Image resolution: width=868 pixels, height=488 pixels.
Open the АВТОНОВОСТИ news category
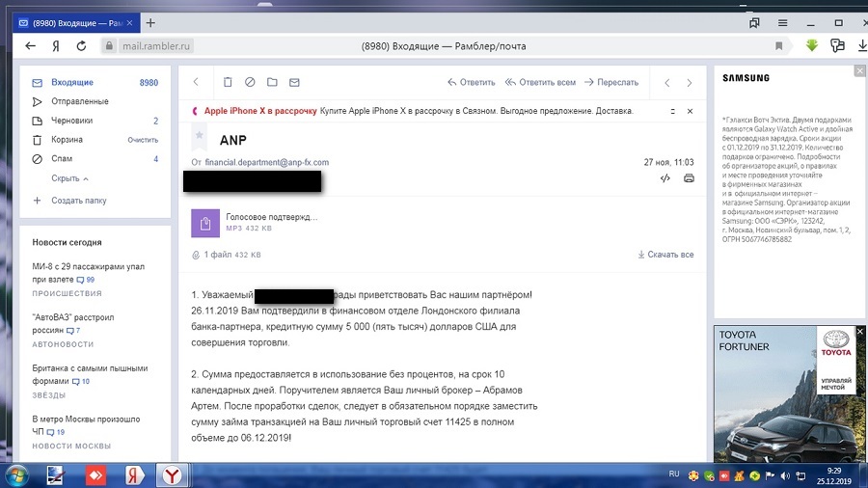click(x=63, y=344)
